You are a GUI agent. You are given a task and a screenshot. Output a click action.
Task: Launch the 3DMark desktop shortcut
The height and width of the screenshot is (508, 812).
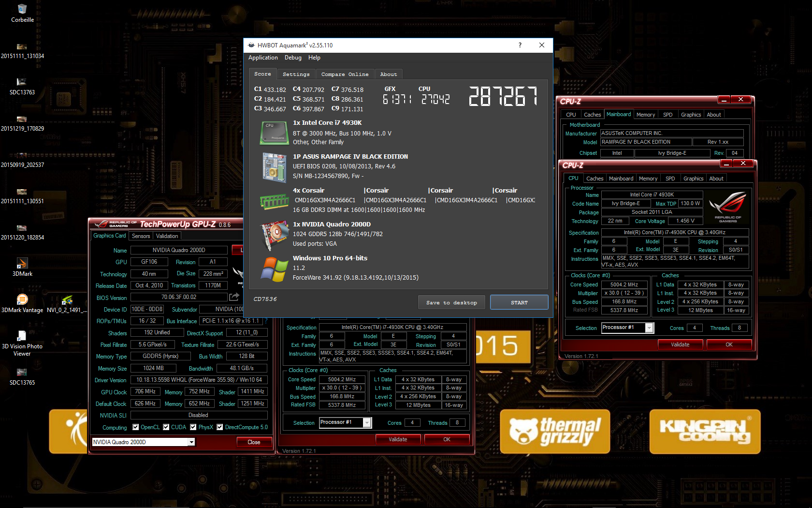point(22,263)
